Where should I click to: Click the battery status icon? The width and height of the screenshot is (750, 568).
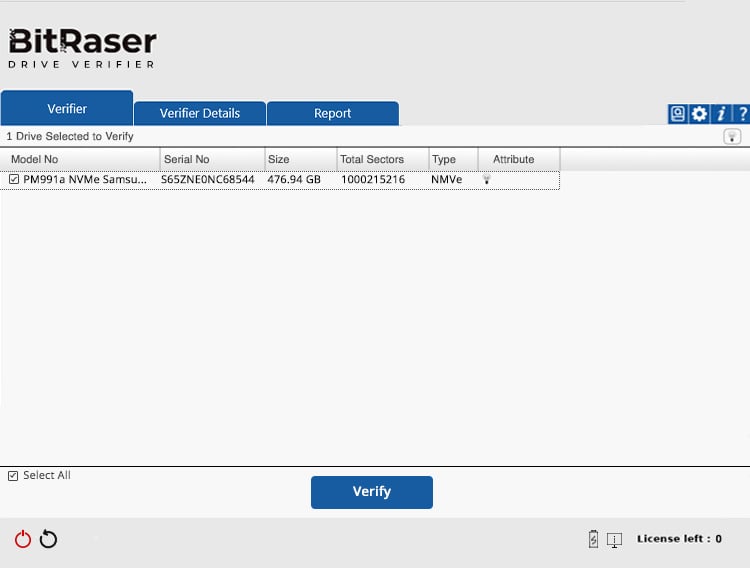tap(593, 539)
